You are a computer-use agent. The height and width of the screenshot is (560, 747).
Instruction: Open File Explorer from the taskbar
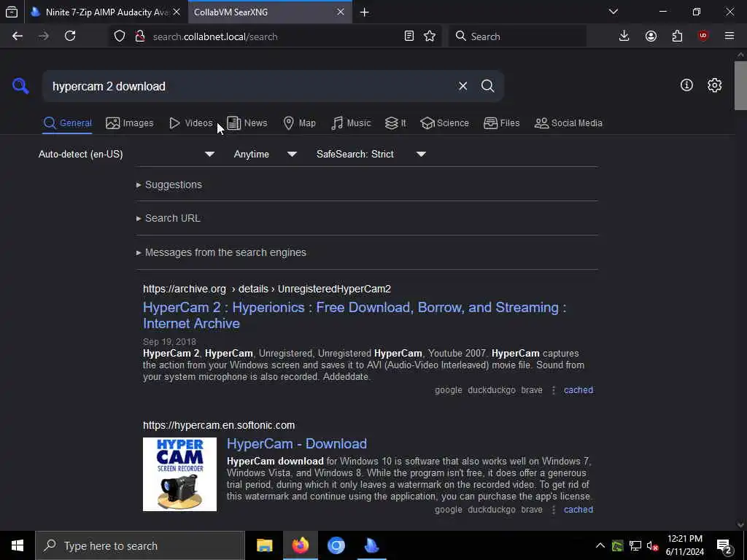coord(264,545)
